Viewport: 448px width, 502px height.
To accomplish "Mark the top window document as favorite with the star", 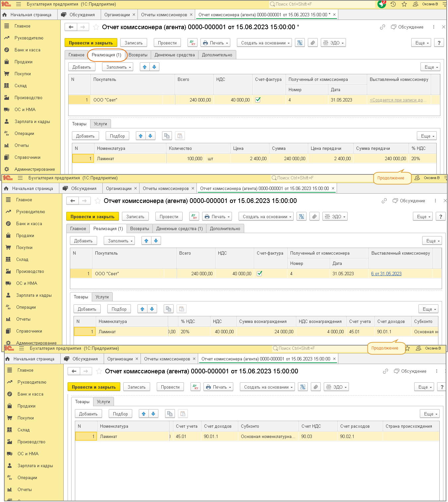I will coord(96,27).
